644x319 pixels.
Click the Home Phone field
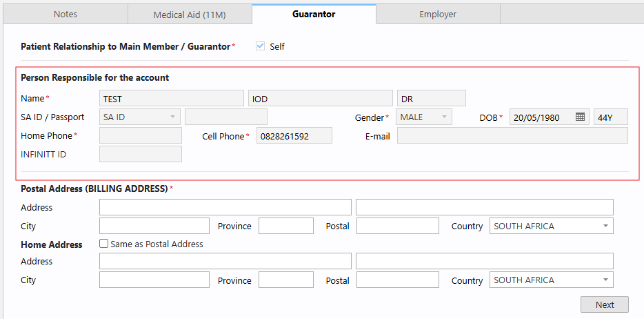[x=141, y=135]
